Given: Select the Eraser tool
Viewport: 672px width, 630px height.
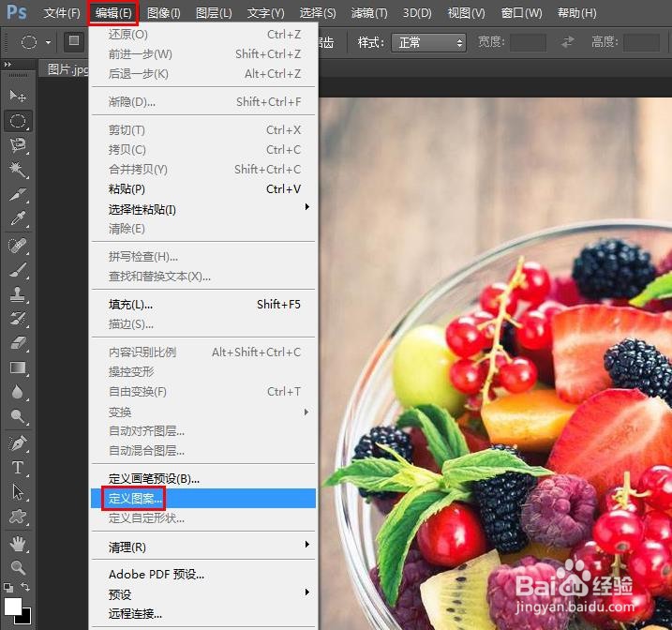Looking at the screenshot, I should [18, 343].
